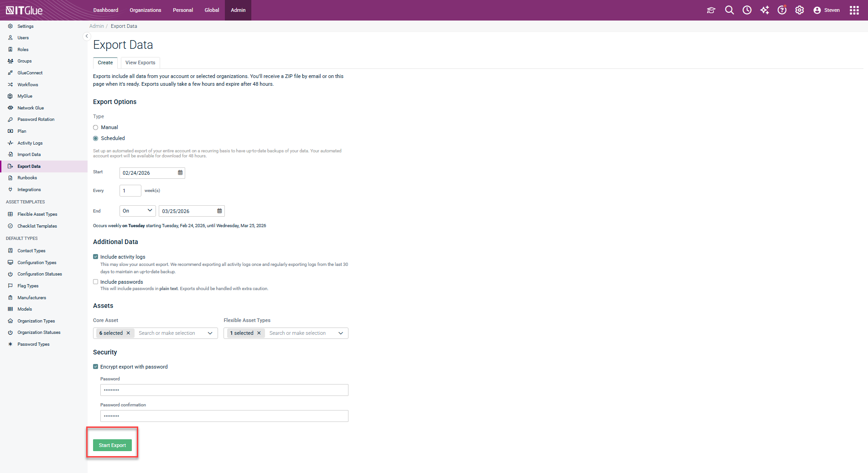Expand the Core Asset selection dropdown
Image resolution: width=868 pixels, height=473 pixels.
coord(210,333)
